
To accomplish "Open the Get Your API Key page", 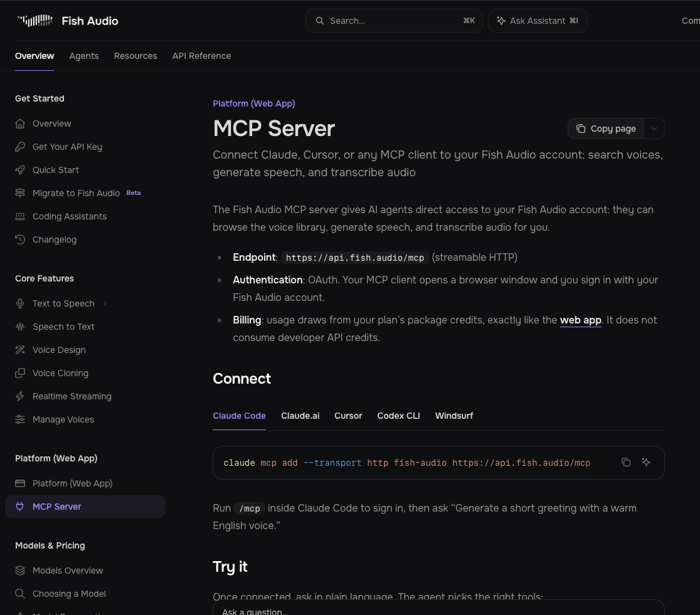I will tap(67, 147).
